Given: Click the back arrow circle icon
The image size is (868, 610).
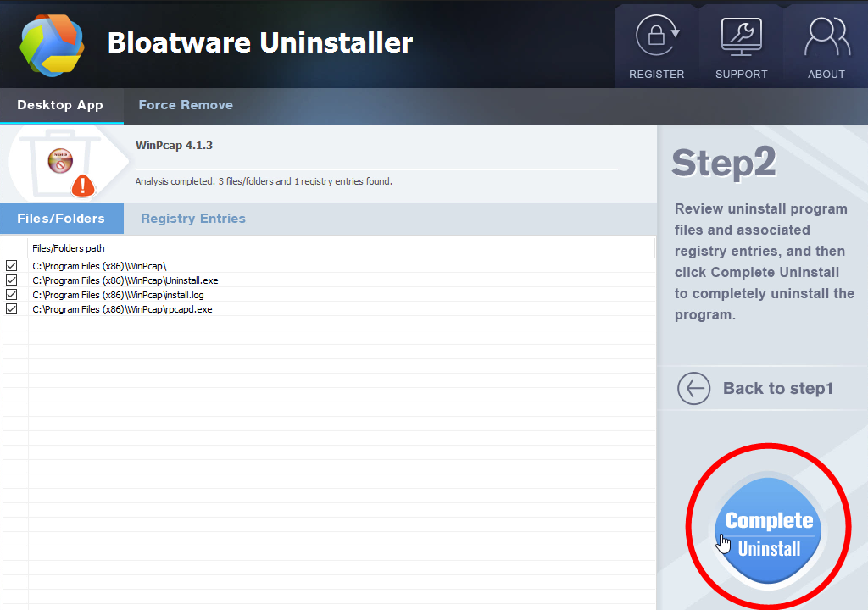Looking at the screenshot, I should coord(693,389).
